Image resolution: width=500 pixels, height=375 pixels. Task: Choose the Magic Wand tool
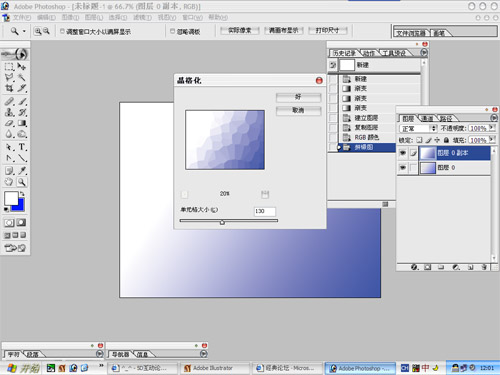(22, 77)
